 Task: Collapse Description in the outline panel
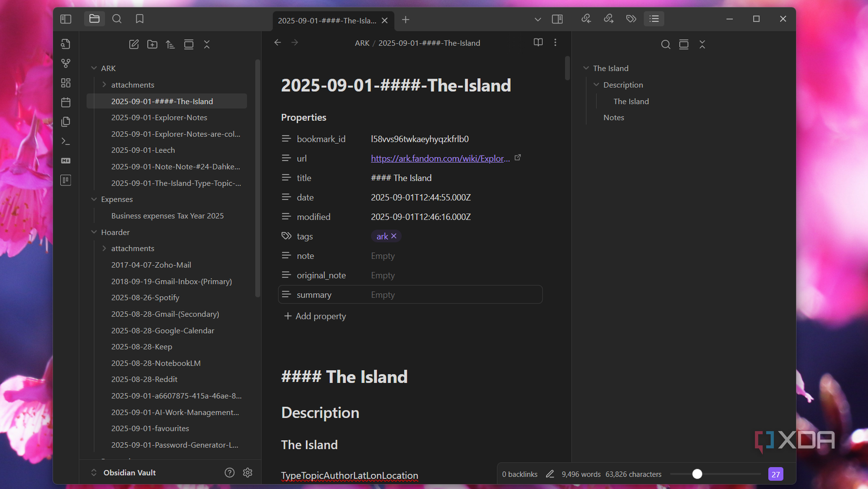(x=597, y=84)
